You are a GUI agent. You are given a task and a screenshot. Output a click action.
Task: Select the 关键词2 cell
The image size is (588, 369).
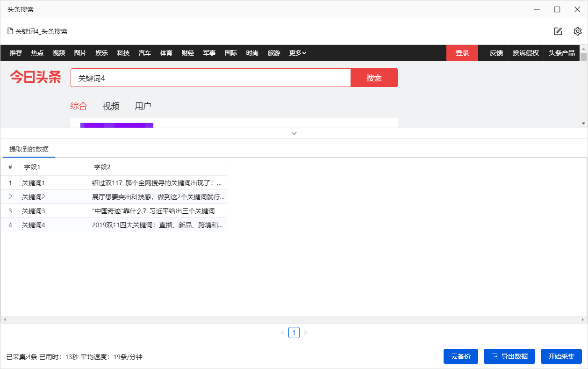[x=55, y=197]
